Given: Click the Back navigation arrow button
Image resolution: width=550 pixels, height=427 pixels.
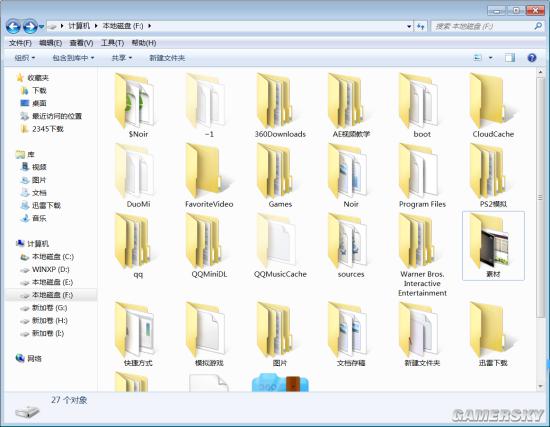Looking at the screenshot, I should (13, 26).
